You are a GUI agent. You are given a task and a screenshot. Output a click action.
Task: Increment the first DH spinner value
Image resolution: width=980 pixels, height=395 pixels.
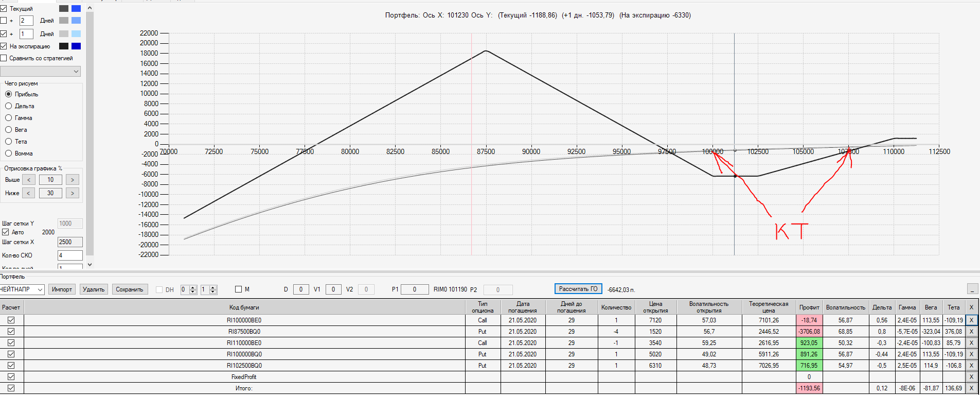pos(193,287)
